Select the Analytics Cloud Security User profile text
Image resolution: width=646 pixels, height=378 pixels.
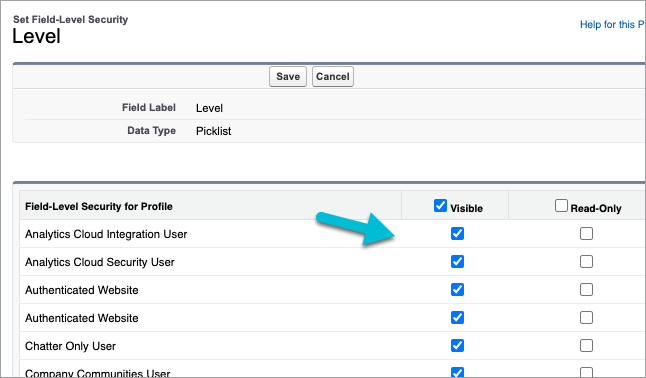point(100,262)
